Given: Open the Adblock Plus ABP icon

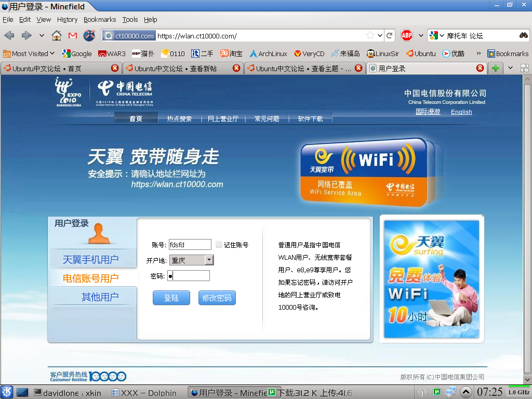Looking at the screenshot, I should (x=406, y=35).
